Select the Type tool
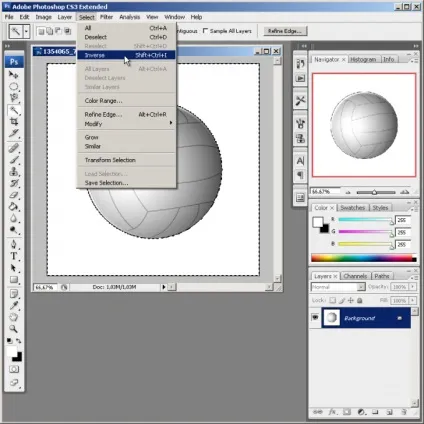 coord(14,256)
